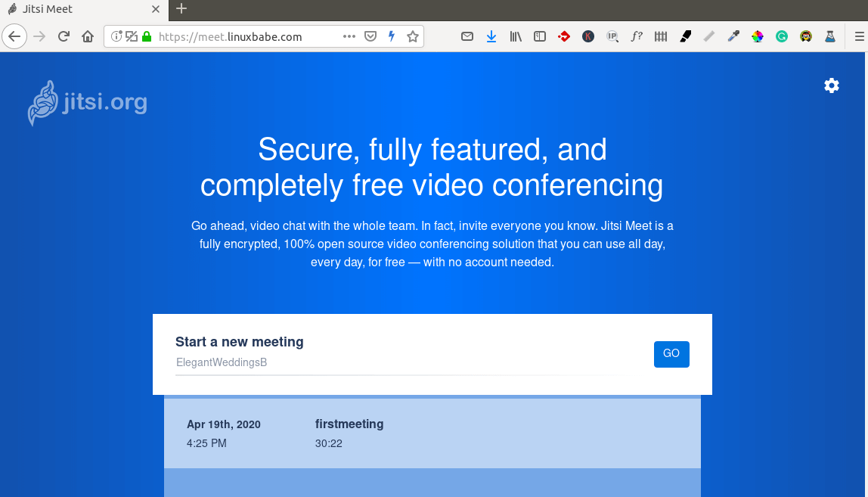This screenshot has width=868, height=497.
Task: Open the downloads arrow icon
Action: pyautogui.click(x=491, y=36)
